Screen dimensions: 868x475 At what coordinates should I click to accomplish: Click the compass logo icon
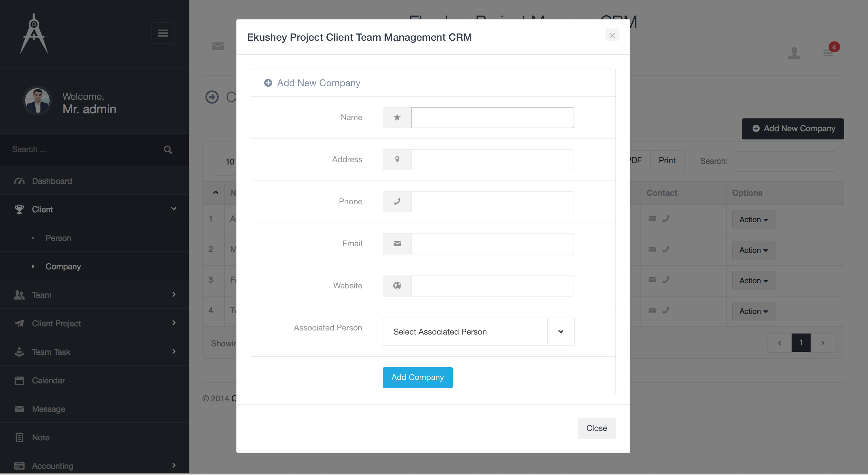click(x=34, y=34)
